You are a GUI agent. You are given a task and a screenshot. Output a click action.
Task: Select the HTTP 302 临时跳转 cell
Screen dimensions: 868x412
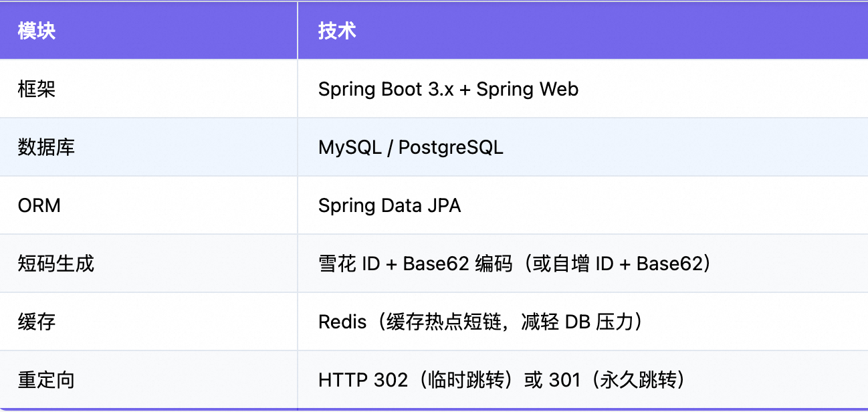pos(582,379)
